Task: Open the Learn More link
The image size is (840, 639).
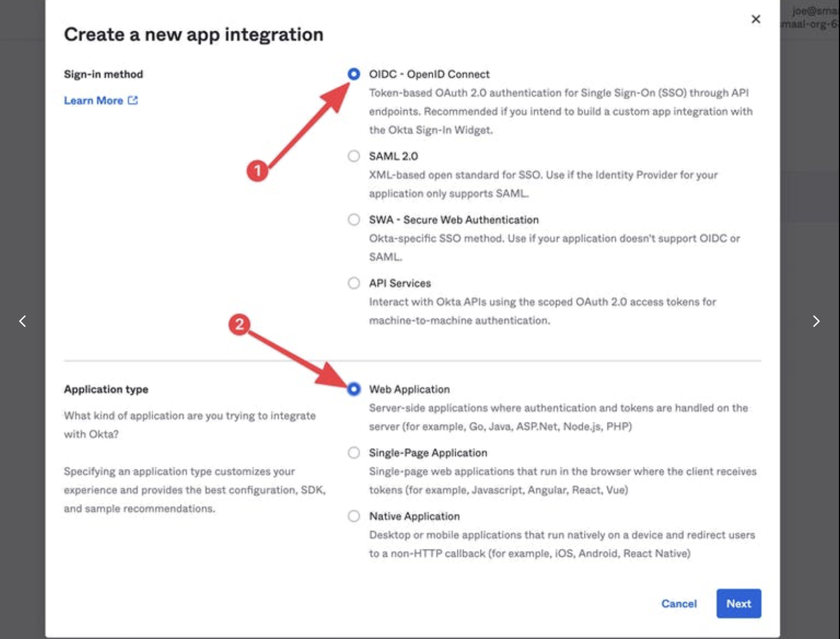Action: (93, 101)
